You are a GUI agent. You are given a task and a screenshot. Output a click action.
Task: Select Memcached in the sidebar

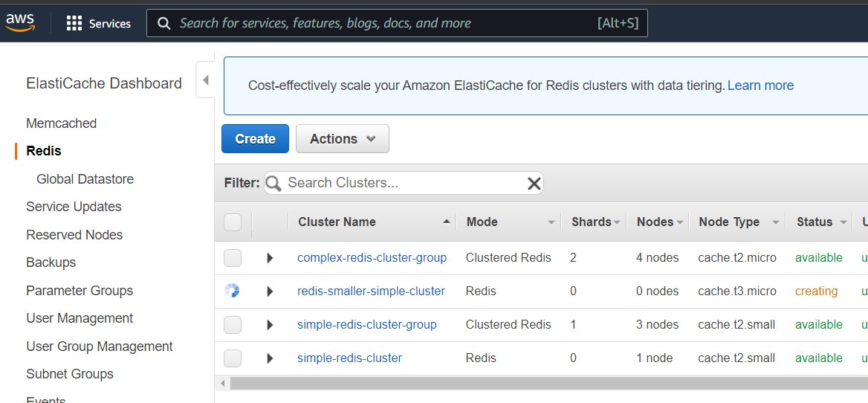pos(62,123)
